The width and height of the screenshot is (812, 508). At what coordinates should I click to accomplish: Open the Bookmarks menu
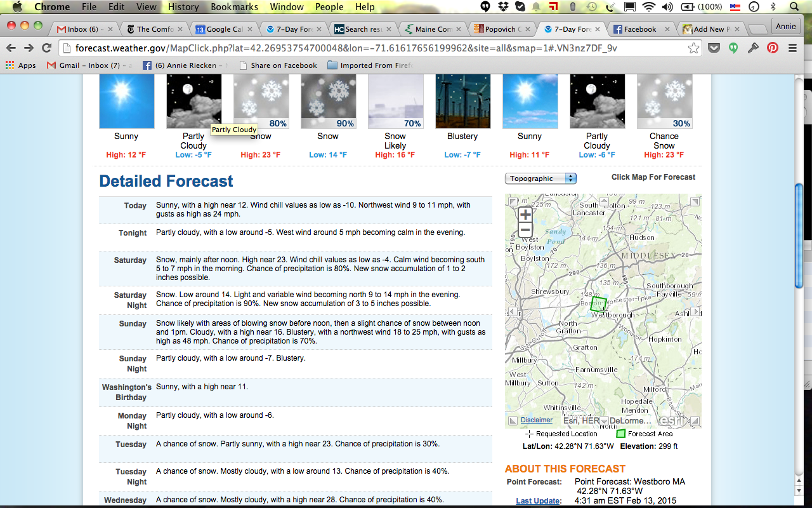point(234,7)
